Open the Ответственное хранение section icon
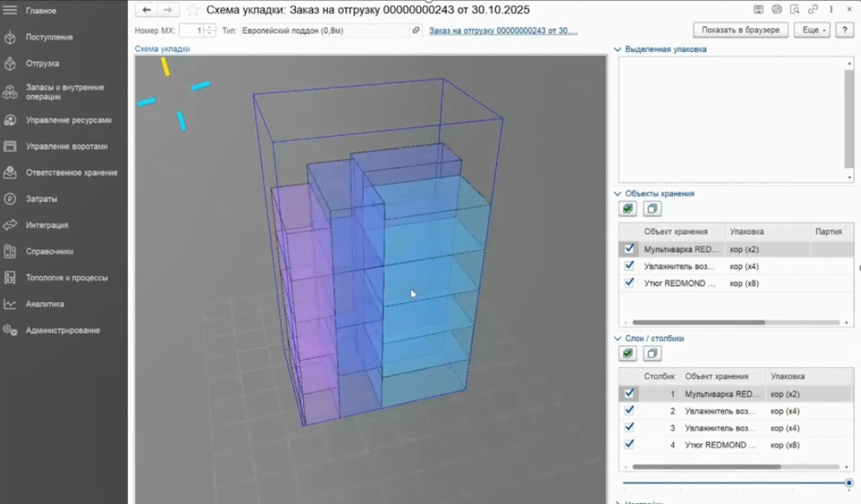Viewport: 861px width, 504px height. tap(10, 173)
